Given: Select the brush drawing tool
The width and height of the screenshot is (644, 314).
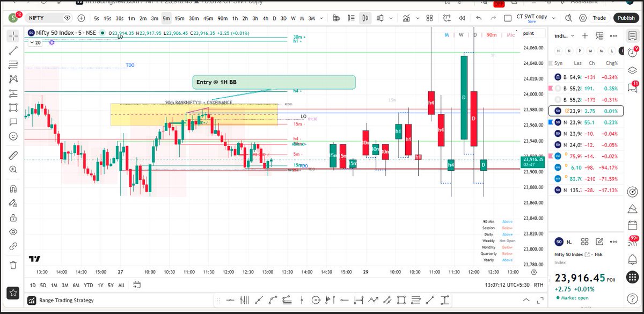Looking at the screenshot, I should [x=13, y=108].
